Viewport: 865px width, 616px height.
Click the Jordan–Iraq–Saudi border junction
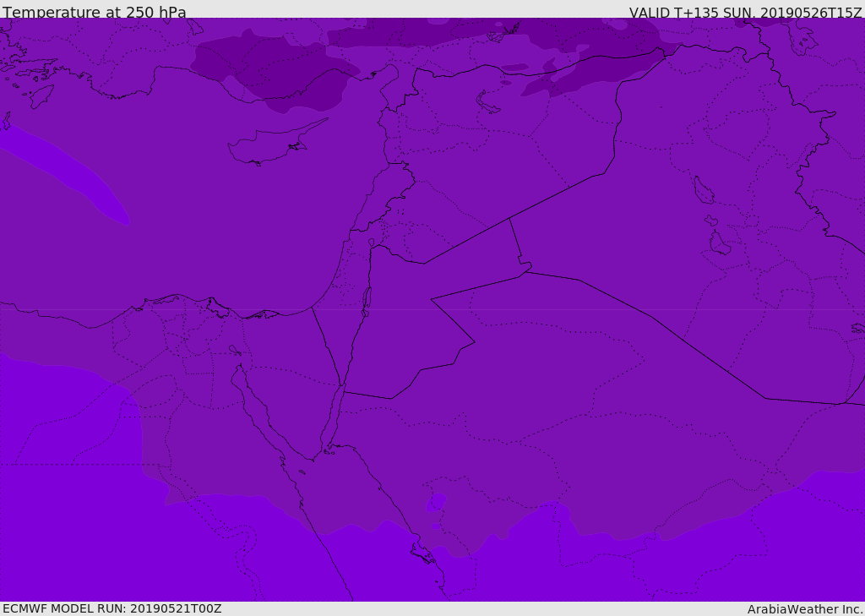tap(525, 269)
